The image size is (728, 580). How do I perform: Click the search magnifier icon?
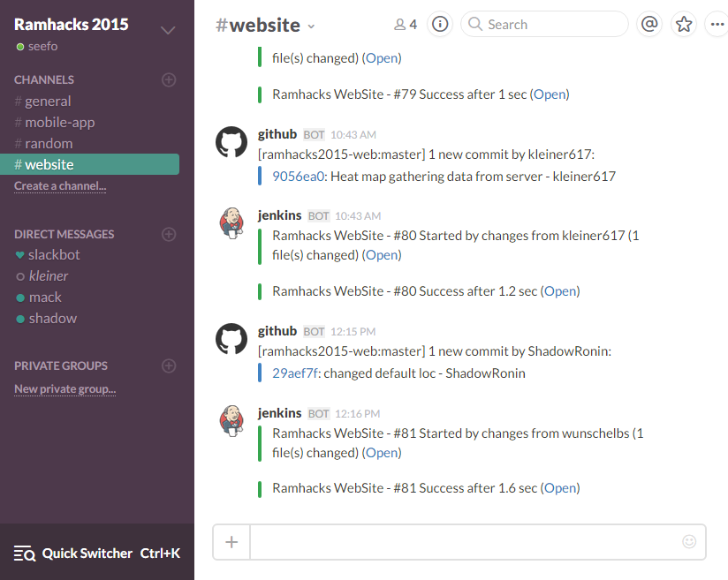click(x=475, y=24)
